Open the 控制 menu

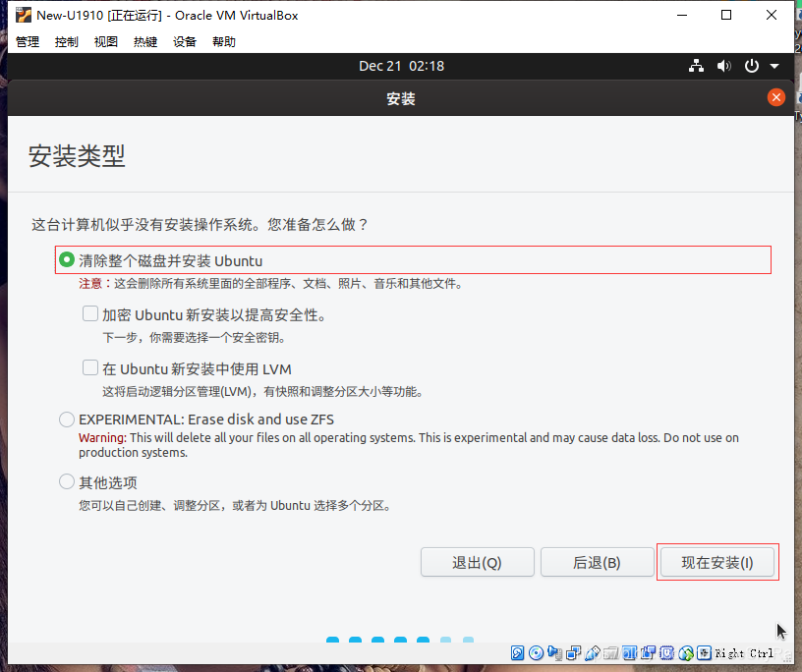tap(67, 41)
